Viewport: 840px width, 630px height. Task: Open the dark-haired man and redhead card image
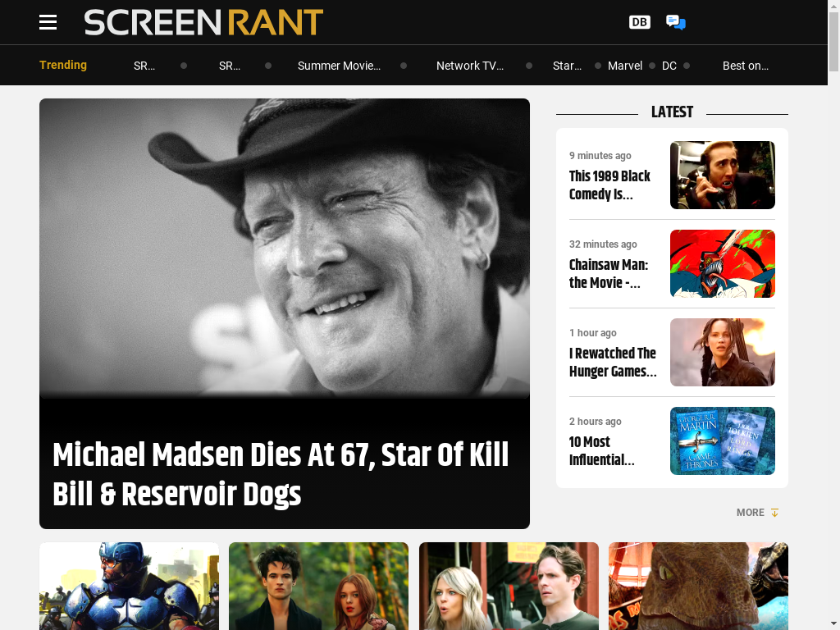(x=319, y=586)
